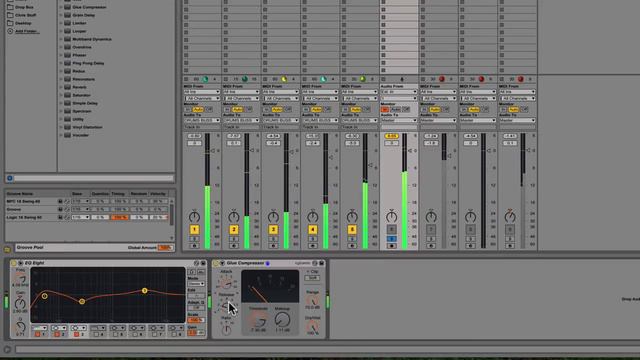Click the track 1 volume fader handle

(213, 151)
